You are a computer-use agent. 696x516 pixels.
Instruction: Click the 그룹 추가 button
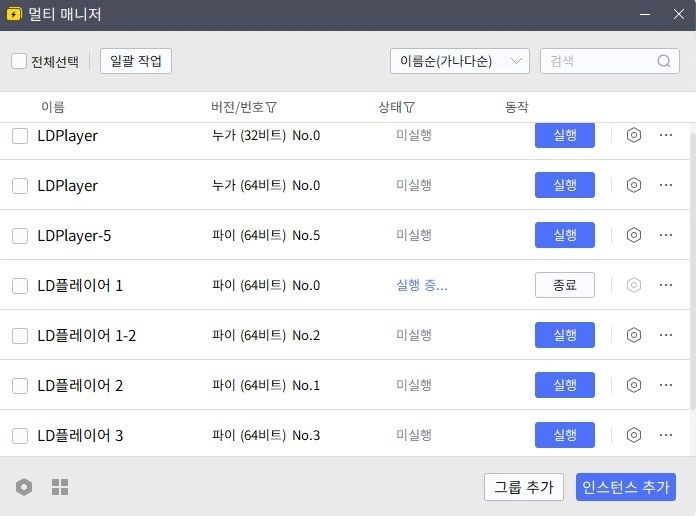[x=524, y=487]
